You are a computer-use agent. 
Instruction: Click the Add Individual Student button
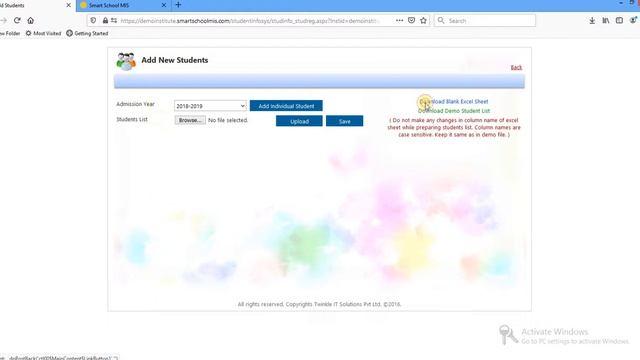(x=286, y=106)
